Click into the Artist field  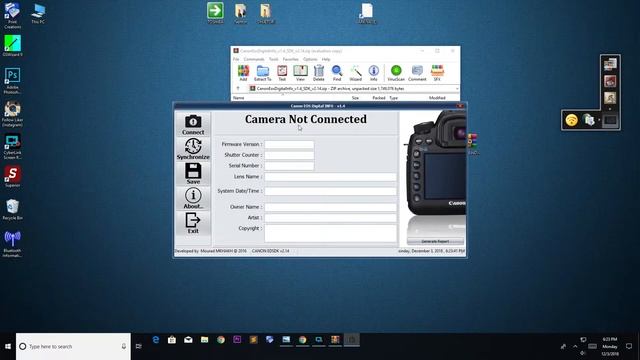pyautogui.click(x=330, y=218)
